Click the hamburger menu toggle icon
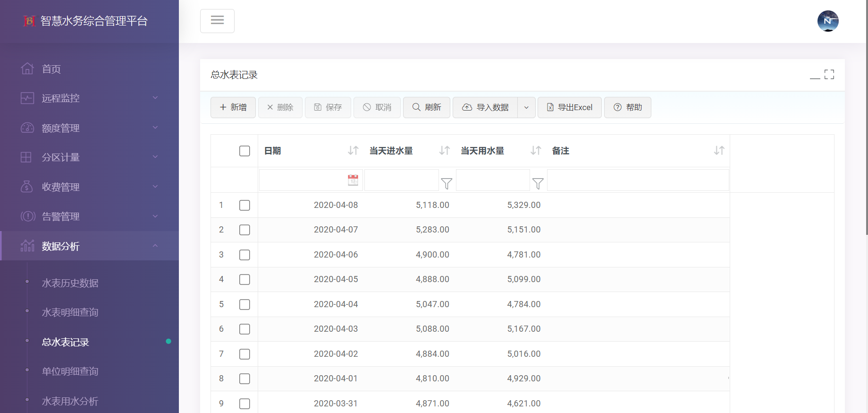This screenshot has height=413, width=868. pyautogui.click(x=217, y=21)
